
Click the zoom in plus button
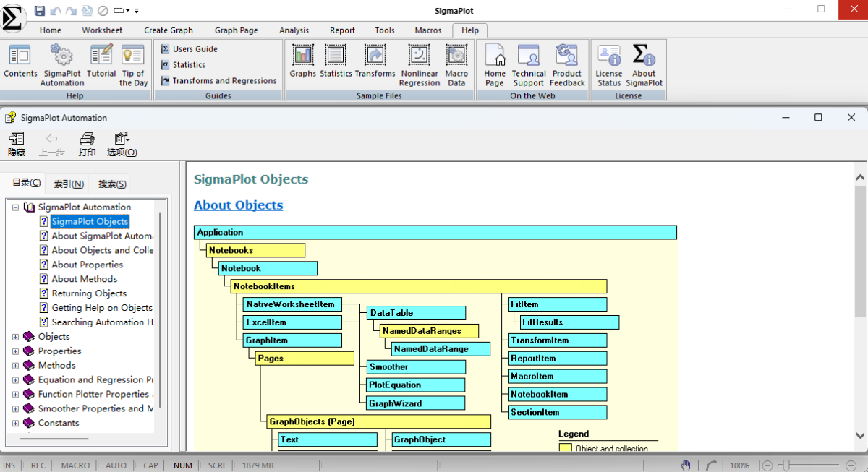coord(851,465)
